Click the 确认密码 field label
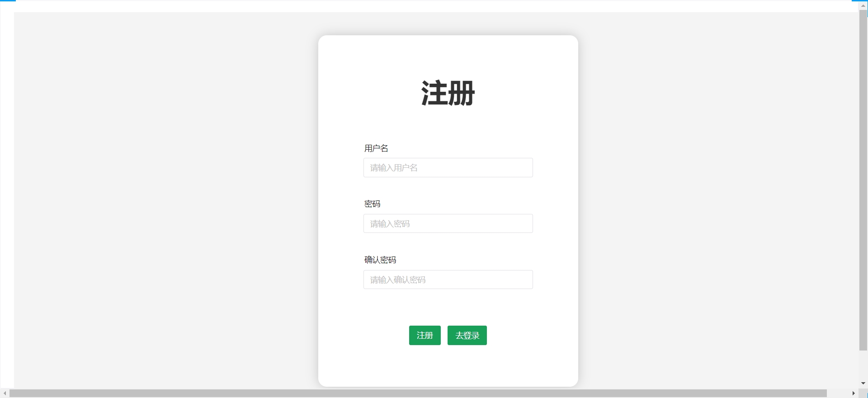868x398 pixels. [380, 260]
